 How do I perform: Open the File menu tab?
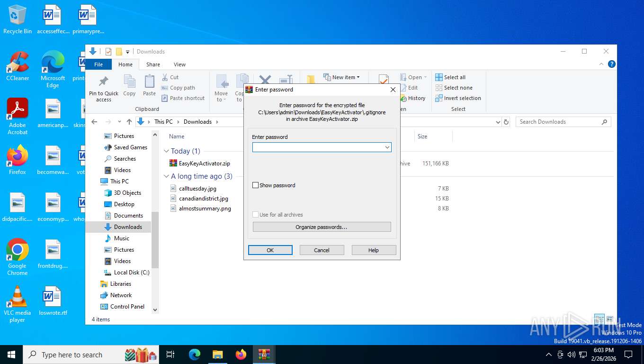click(98, 64)
